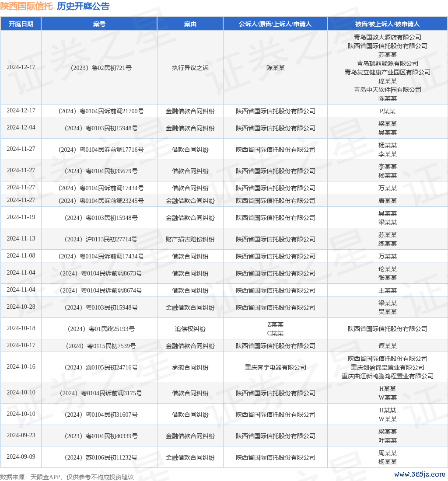Viewport: 448px width, 481px height.
Task: Select plaintiff 重庆奔宇电器有限公司
Action: pos(275,367)
